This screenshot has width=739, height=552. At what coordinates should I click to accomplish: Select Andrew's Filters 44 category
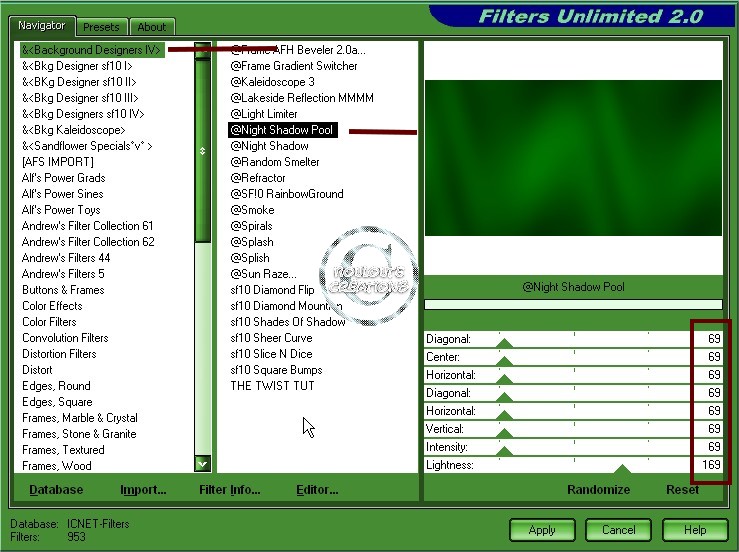click(66, 258)
